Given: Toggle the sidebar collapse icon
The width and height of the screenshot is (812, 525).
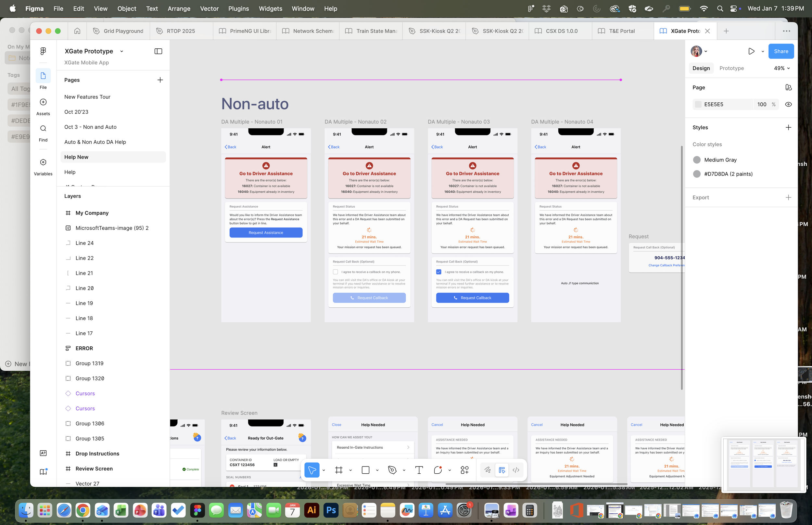Looking at the screenshot, I should 158,51.
